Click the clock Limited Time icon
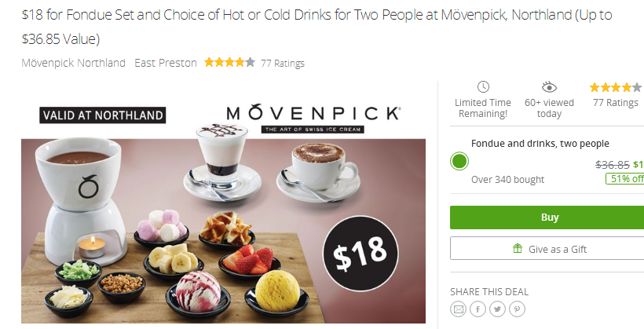 (483, 86)
